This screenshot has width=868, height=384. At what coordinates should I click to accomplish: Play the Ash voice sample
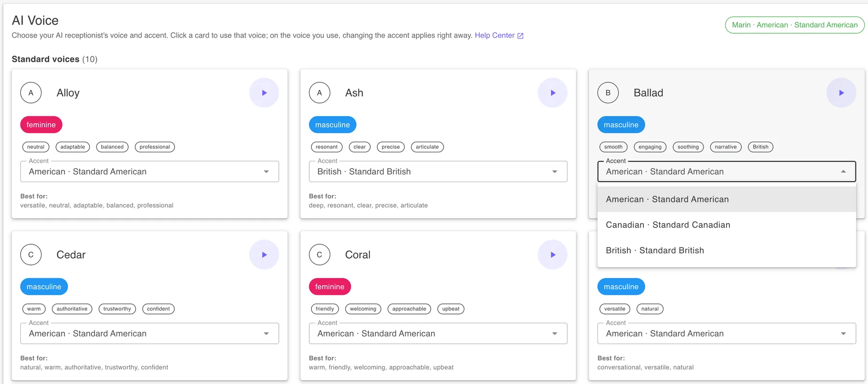tap(553, 93)
